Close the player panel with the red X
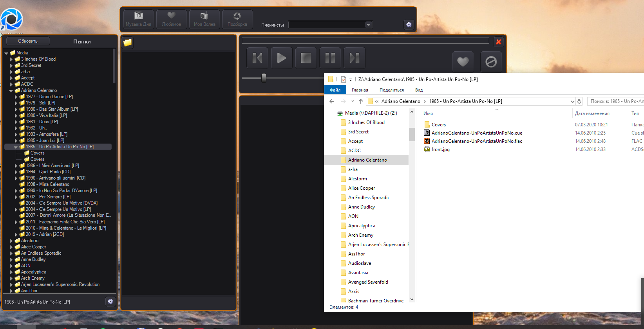This screenshot has width=644, height=329. pos(499,42)
